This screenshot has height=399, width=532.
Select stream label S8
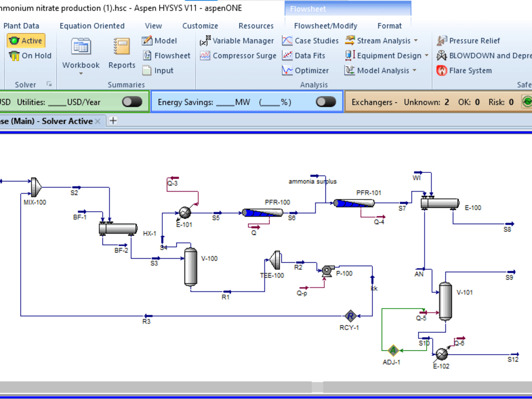click(x=507, y=229)
